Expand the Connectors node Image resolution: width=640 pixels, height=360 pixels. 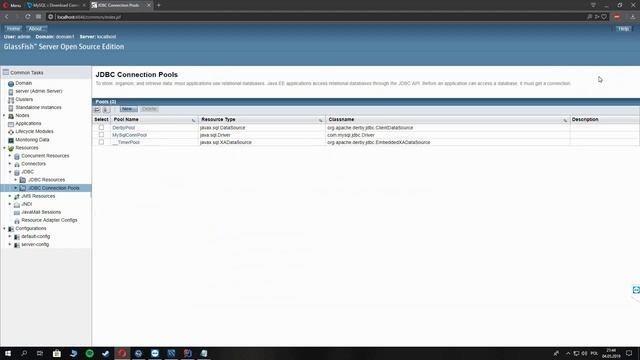(10, 164)
